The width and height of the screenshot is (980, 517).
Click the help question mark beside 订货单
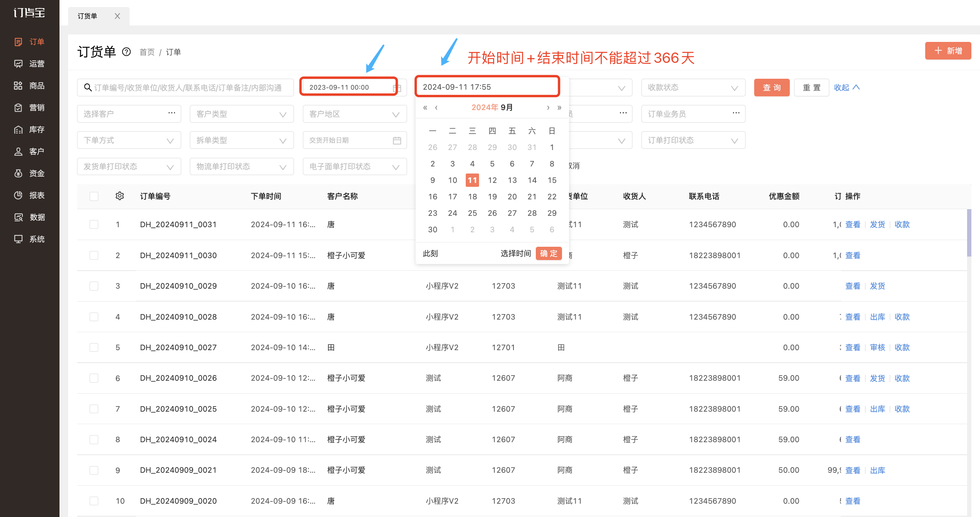(126, 52)
